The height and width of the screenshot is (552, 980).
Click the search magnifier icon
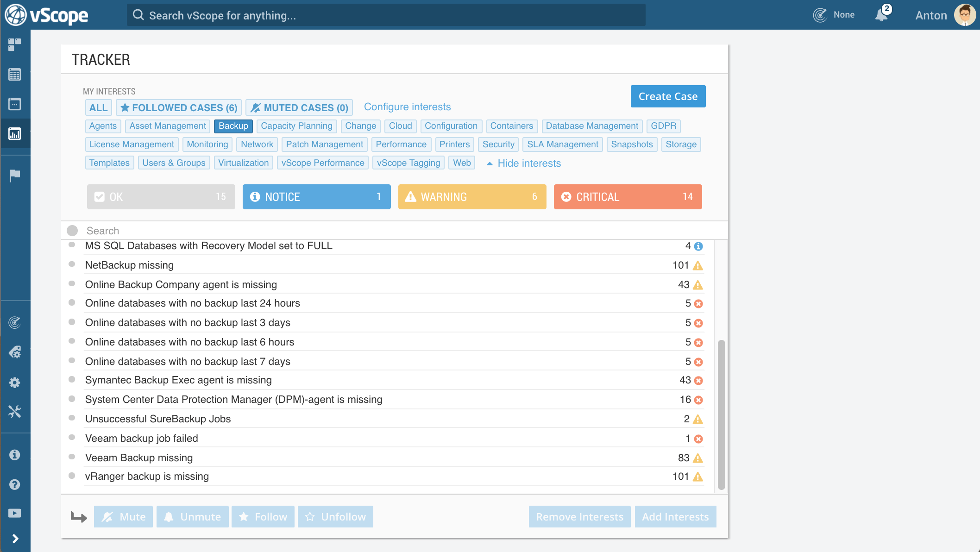coord(138,15)
